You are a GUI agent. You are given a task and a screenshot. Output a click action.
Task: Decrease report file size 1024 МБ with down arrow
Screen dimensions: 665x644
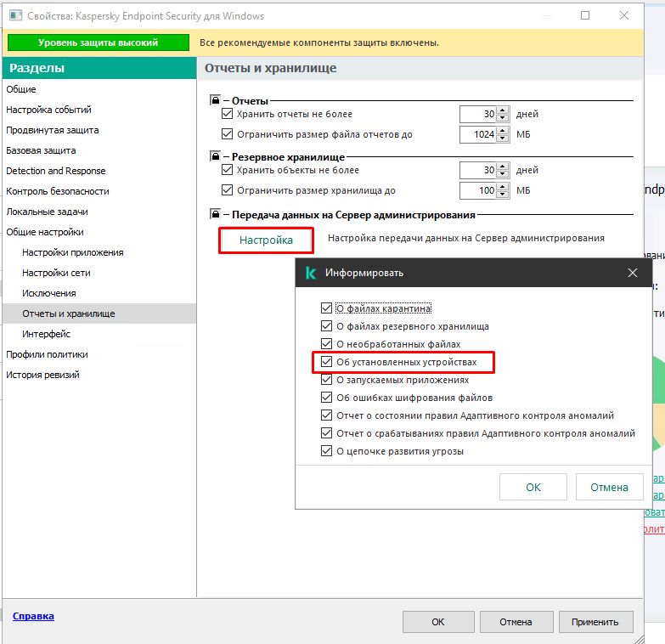503,138
